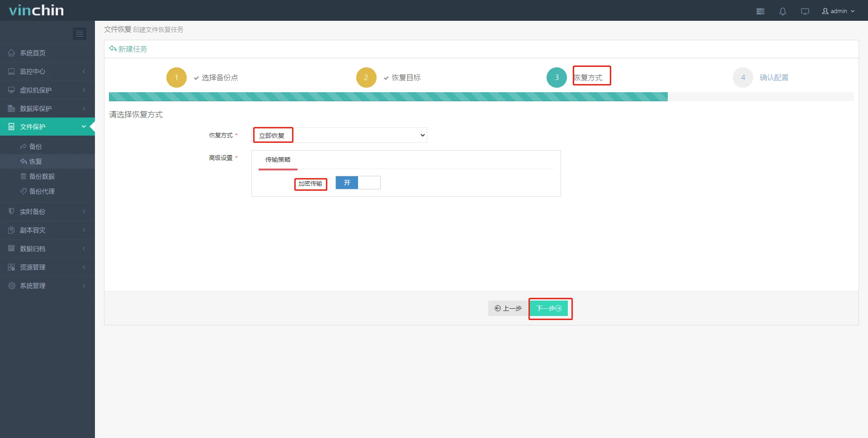
Task: Click the 上一步 previous button
Action: 508,308
